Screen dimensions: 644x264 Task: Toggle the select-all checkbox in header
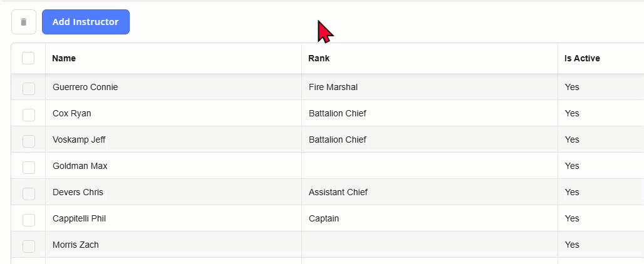28,58
